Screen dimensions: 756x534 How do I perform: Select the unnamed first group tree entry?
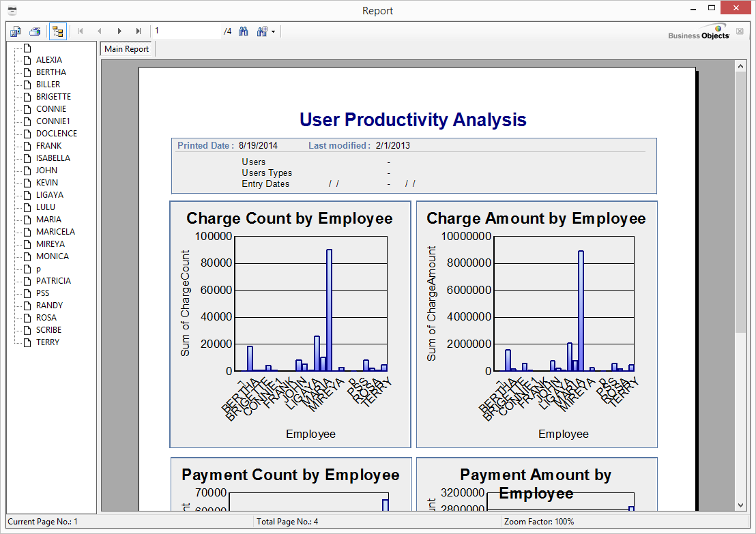pos(27,48)
